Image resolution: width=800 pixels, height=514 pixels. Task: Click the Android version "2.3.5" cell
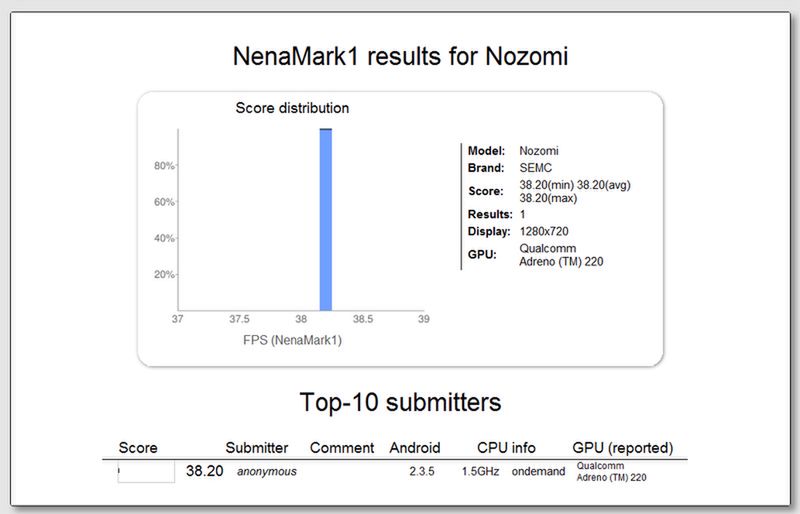click(424, 471)
